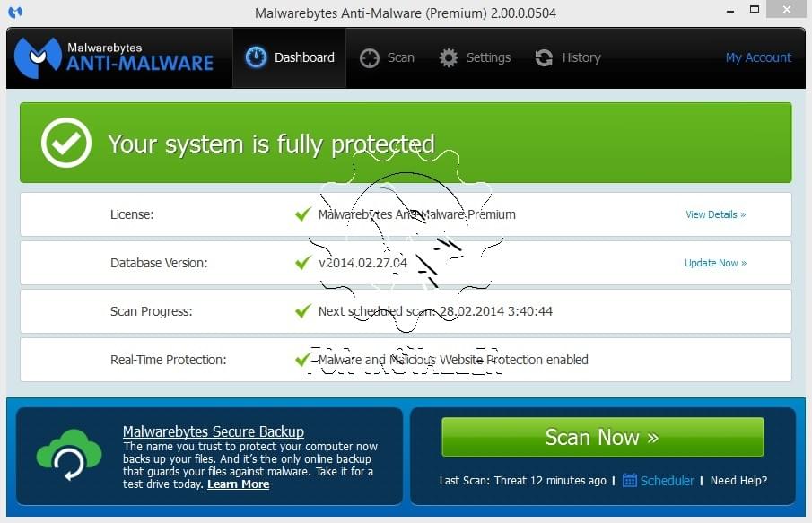This screenshot has height=523, width=812.
Task: Click the License green checkmark
Action: (303, 214)
